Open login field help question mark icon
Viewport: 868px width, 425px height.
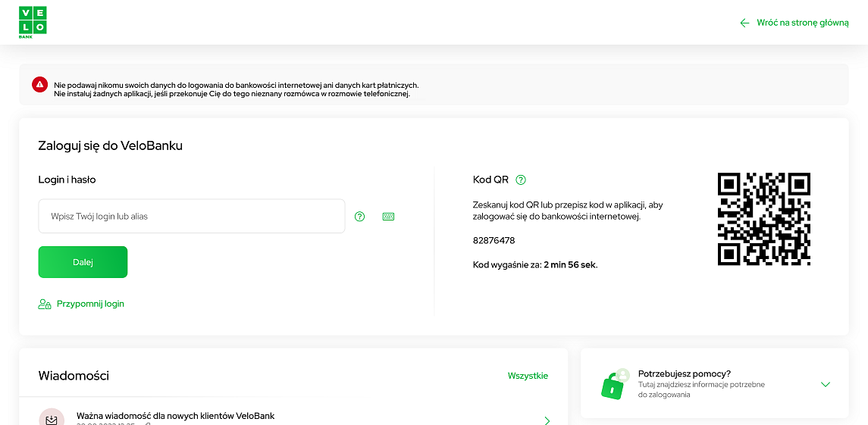pyautogui.click(x=360, y=217)
